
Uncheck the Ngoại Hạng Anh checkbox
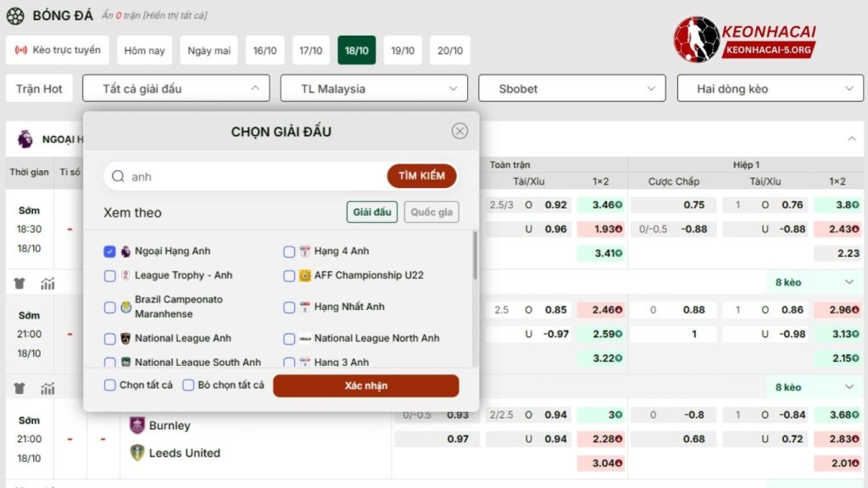[109, 252]
